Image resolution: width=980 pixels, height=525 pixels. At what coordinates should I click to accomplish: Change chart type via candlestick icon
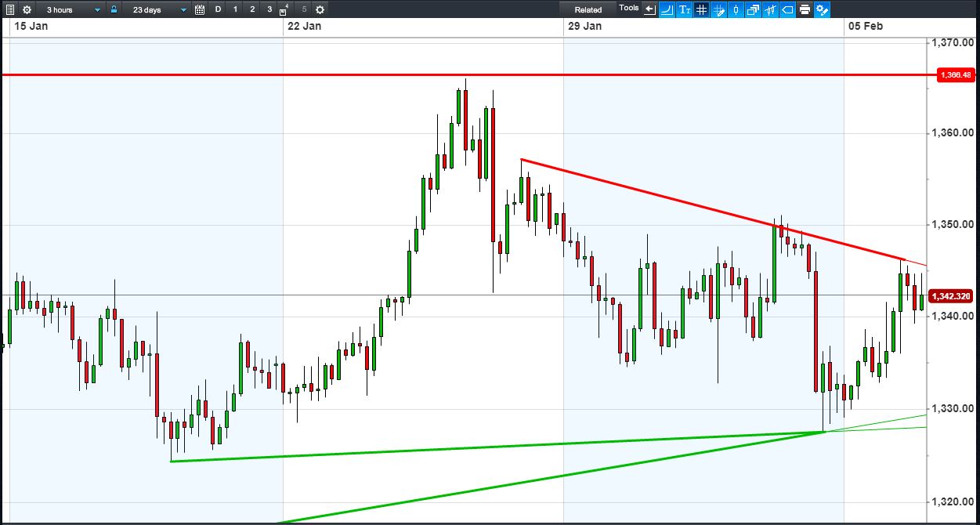point(736,9)
